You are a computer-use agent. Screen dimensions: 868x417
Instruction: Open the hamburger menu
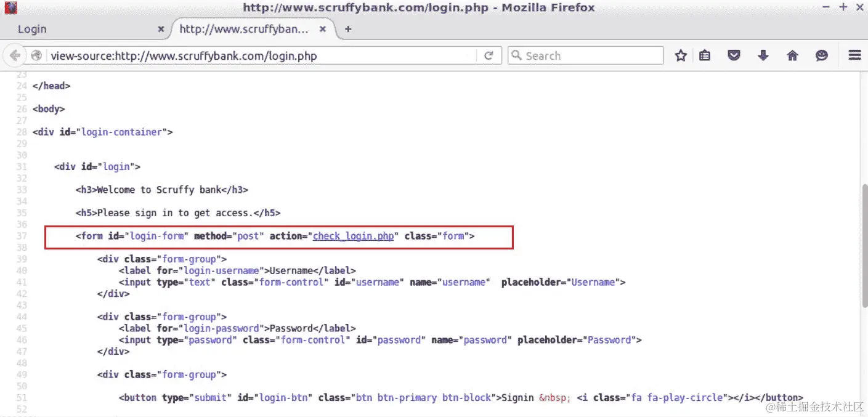pos(854,55)
